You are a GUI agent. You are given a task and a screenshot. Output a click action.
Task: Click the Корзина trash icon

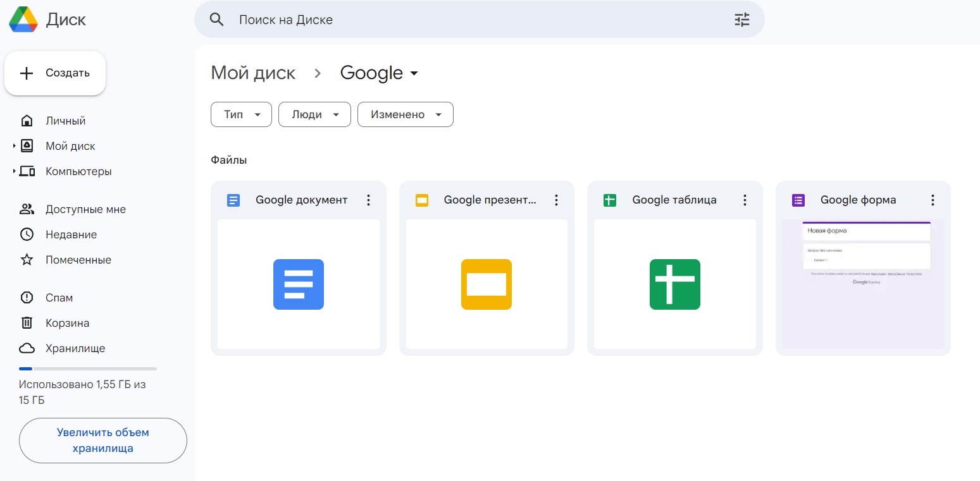[x=27, y=323]
